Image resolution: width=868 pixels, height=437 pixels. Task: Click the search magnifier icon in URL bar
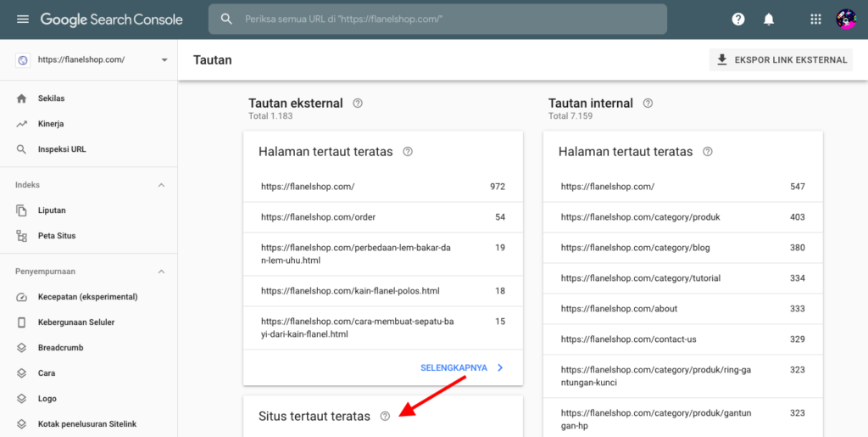tap(225, 20)
